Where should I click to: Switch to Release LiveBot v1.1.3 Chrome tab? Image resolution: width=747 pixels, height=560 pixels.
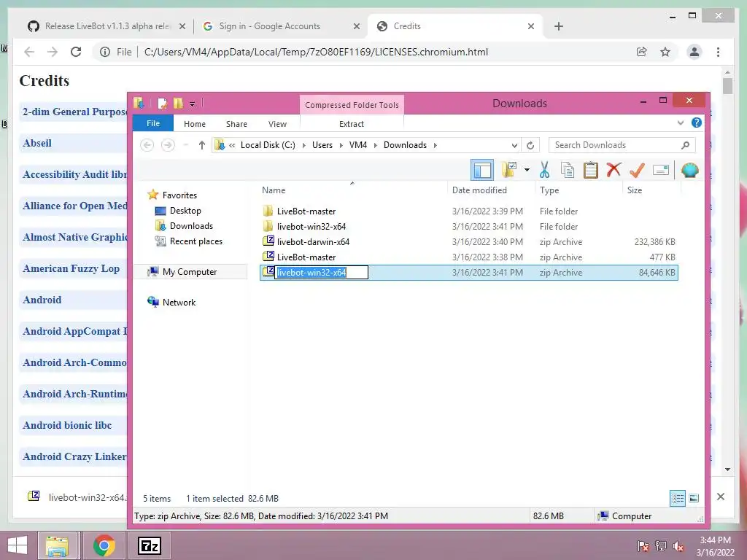[x=107, y=26]
